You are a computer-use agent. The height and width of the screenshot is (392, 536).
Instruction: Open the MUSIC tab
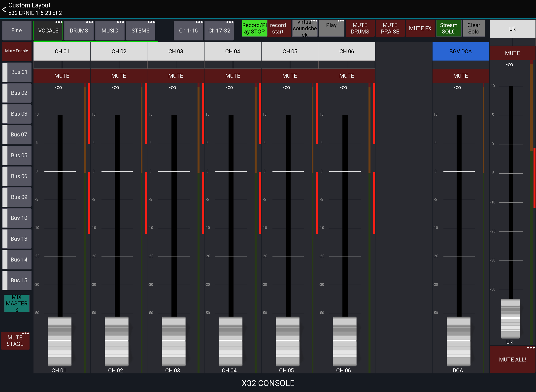pos(110,31)
